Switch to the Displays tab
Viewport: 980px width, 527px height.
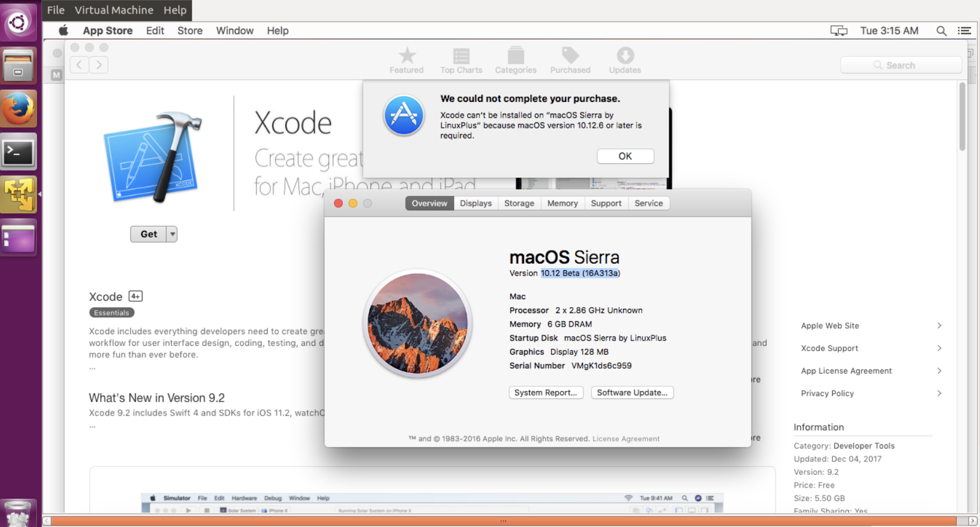[475, 203]
